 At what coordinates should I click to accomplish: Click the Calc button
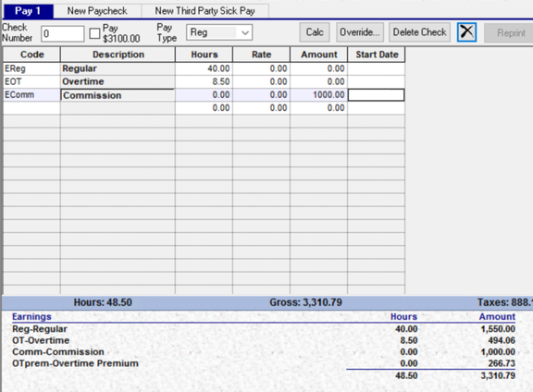315,32
